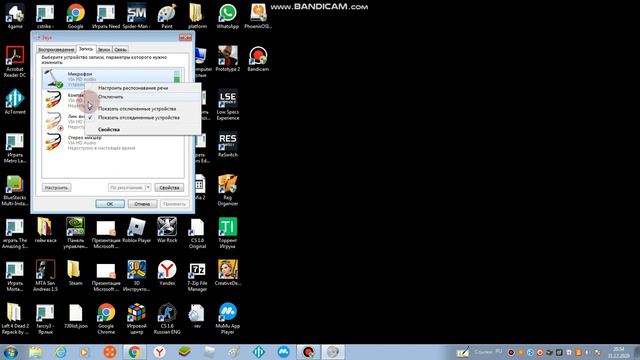Select the Микрофон device icon

pyautogui.click(x=54, y=79)
